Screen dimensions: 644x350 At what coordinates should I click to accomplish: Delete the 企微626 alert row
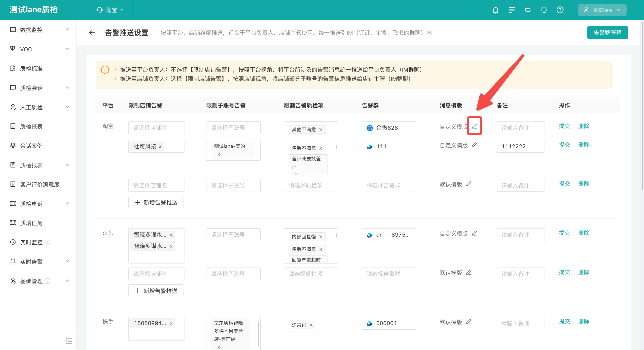click(x=584, y=126)
